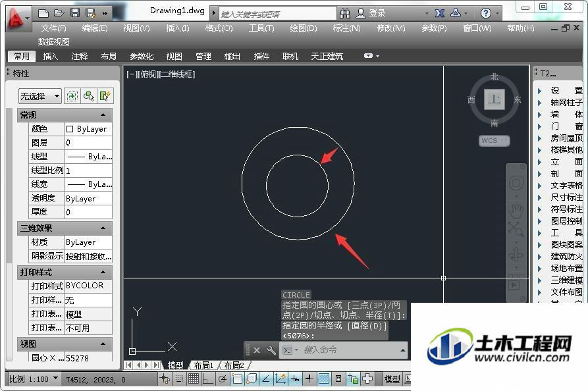
Task: Open the 编辑(E) menu
Action: [x=95, y=28]
